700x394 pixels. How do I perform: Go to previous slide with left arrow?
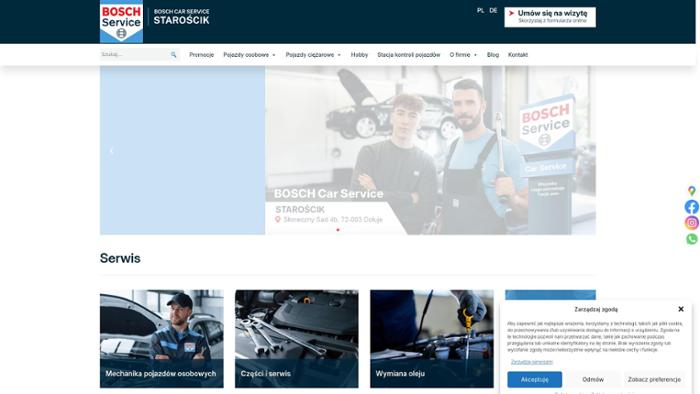[x=112, y=151]
